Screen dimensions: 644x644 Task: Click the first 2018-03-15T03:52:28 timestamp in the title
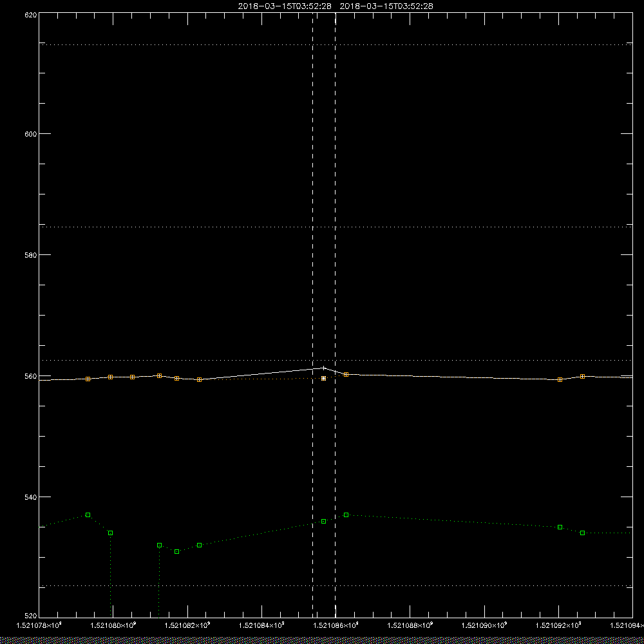(x=285, y=6)
